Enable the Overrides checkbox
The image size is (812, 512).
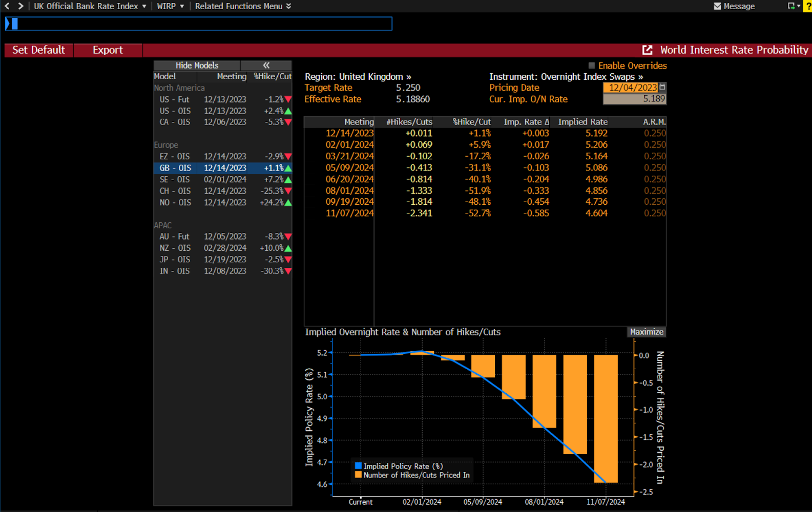point(592,66)
